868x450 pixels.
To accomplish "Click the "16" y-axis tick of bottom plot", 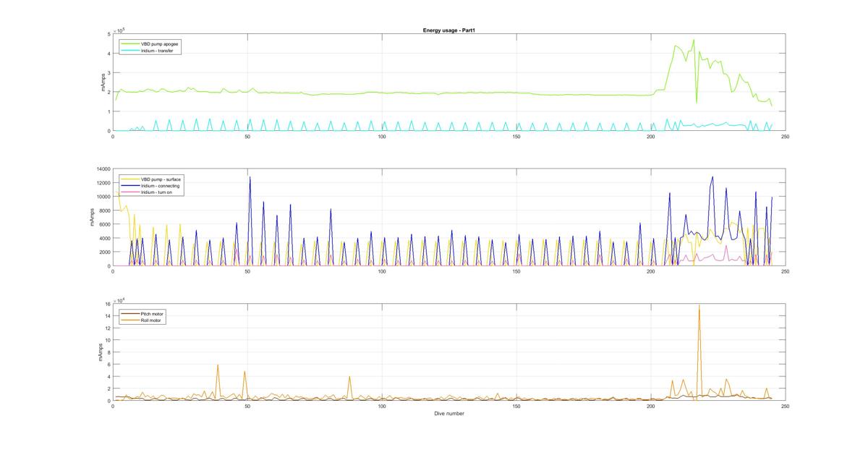I will pyautogui.click(x=107, y=304).
